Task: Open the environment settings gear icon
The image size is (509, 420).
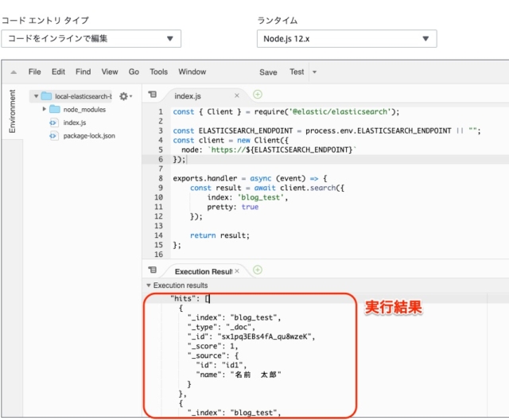Action: (126, 96)
